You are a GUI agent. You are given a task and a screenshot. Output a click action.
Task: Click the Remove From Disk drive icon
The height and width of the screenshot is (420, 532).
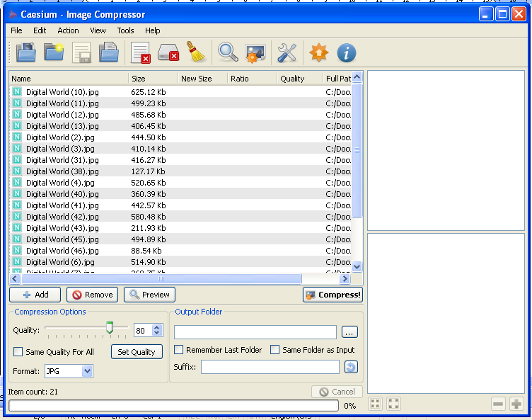click(168, 52)
